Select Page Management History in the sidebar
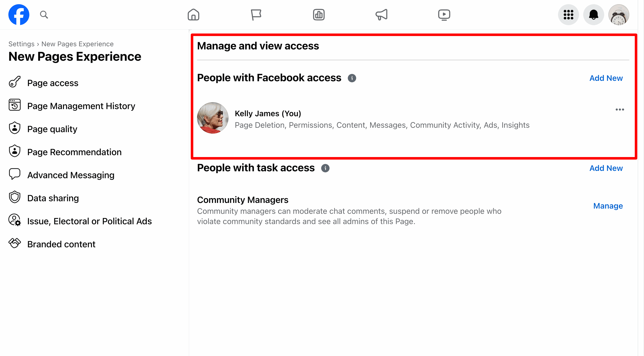 (81, 106)
